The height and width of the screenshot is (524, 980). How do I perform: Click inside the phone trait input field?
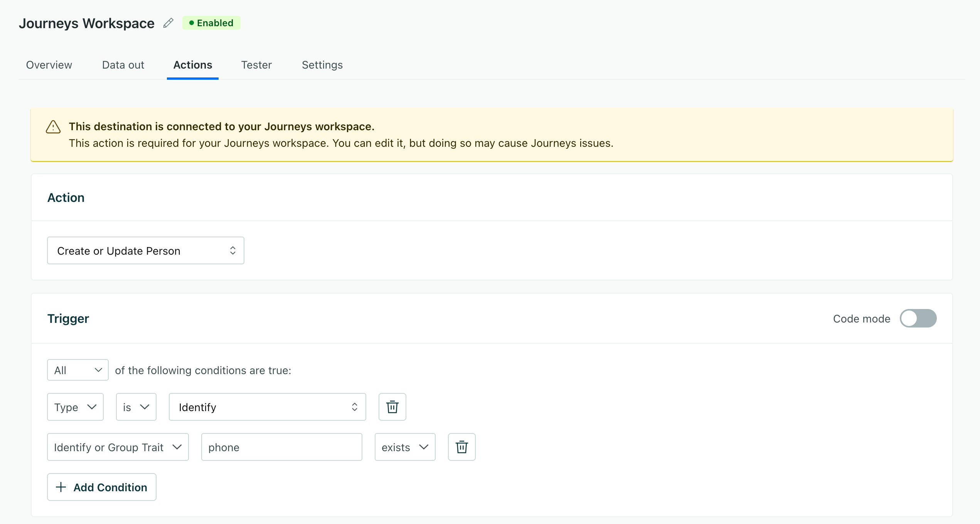(281, 447)
